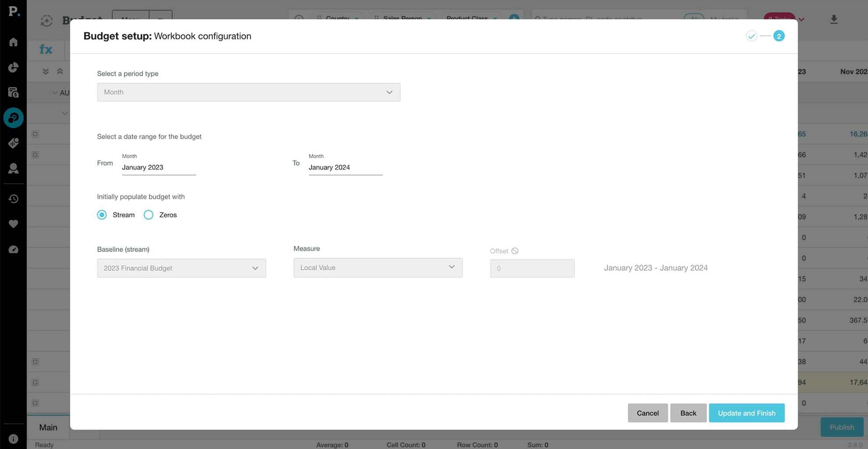Screen dimensions: 868x449
Task: Click the To month January 2024 field
Action: click(345, 167)
